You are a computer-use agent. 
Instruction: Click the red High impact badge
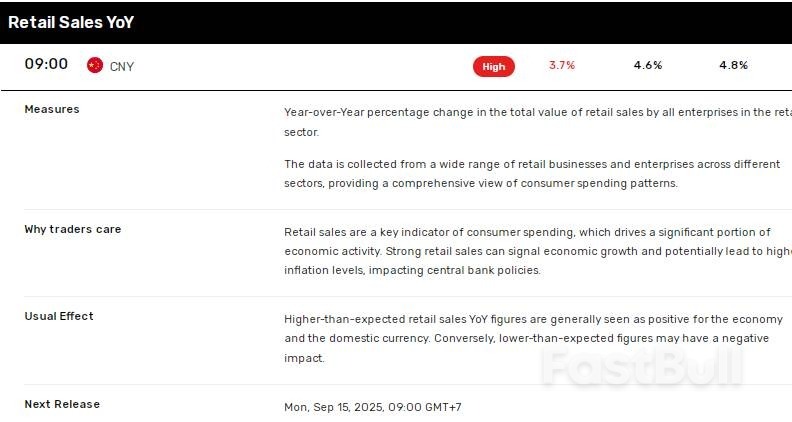click(x=493, y=67)
